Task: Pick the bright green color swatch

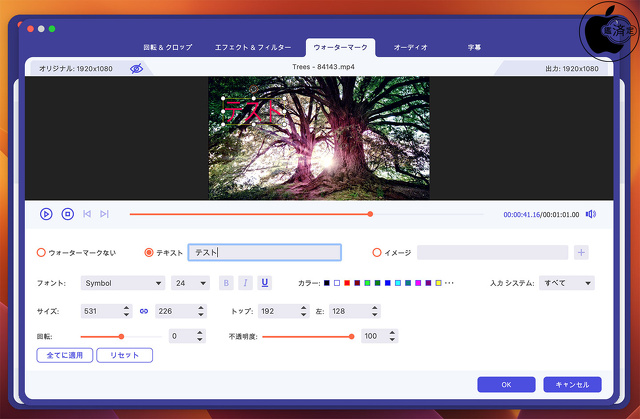Action: (x=367, y=283)
